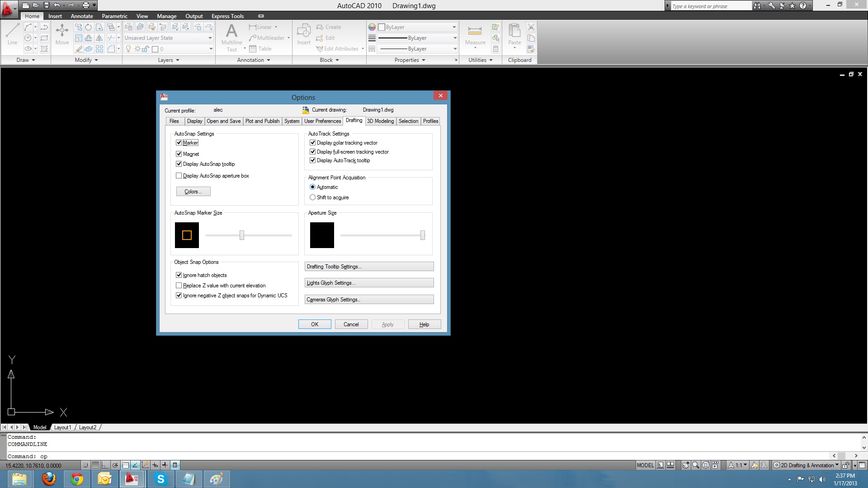Open the Multiline Text tool
The height and width of the screenshot is (488, 868).
click(231, 38)
